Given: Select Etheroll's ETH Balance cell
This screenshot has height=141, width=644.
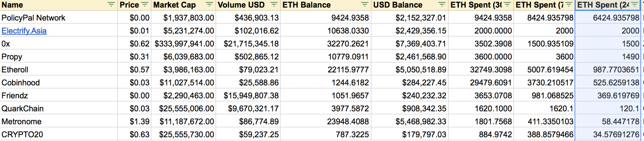Looking at the screenshot, I should [x=326, y=70].
